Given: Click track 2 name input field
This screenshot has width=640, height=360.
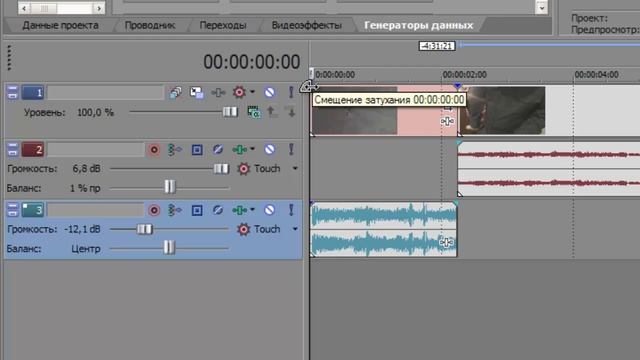Looking at the screenshot, I should pos(96,150).
